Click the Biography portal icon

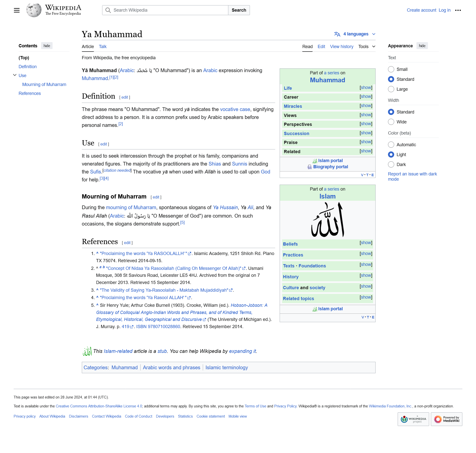tap(309, 167)
